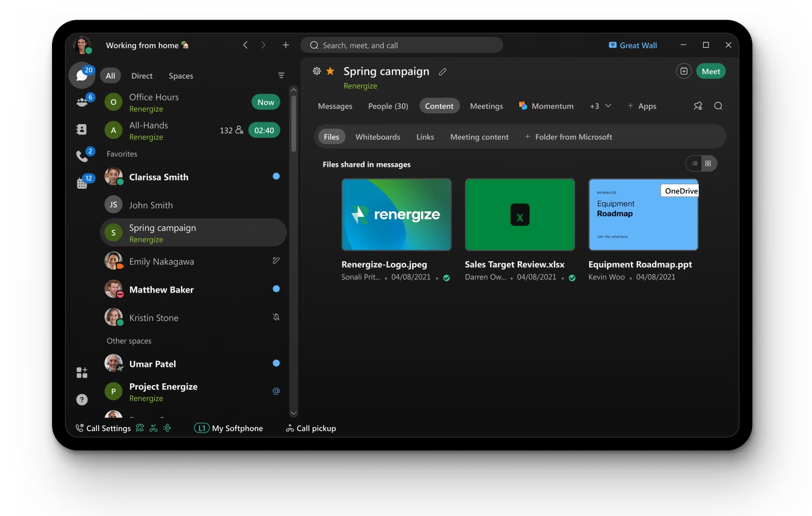Click the schedule meeting icon beside Meet

click(x=684, y=71)
